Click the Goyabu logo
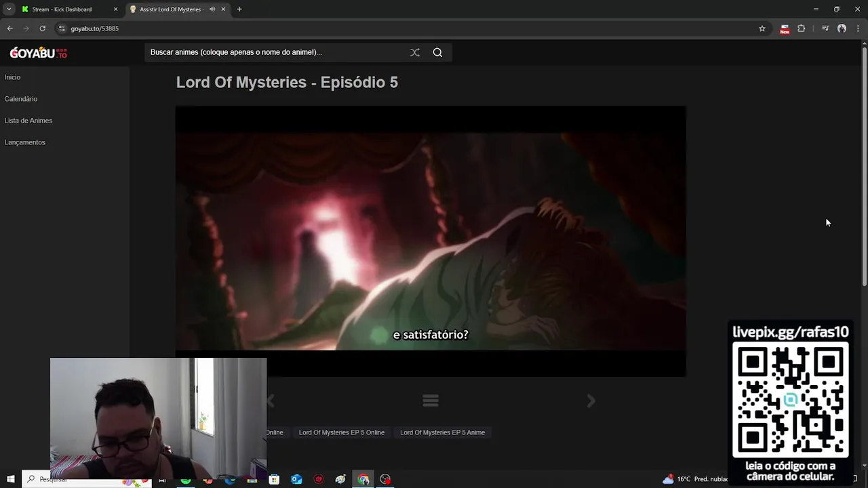 pos(39,53)
